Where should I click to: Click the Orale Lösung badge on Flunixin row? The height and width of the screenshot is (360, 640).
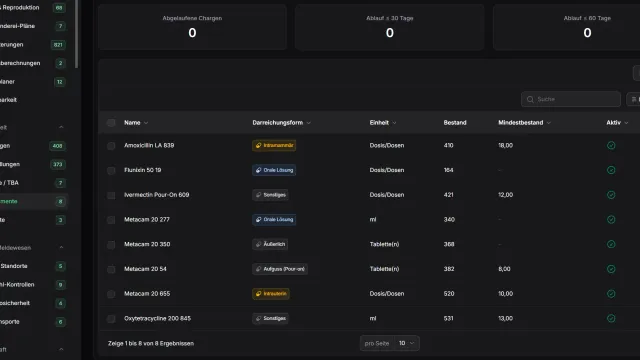(274, 170)
